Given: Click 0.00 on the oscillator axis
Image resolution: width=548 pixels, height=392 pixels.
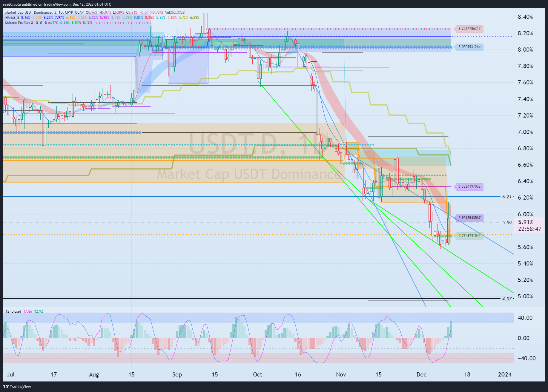Looking at the screenshot, I should point(524,338).
